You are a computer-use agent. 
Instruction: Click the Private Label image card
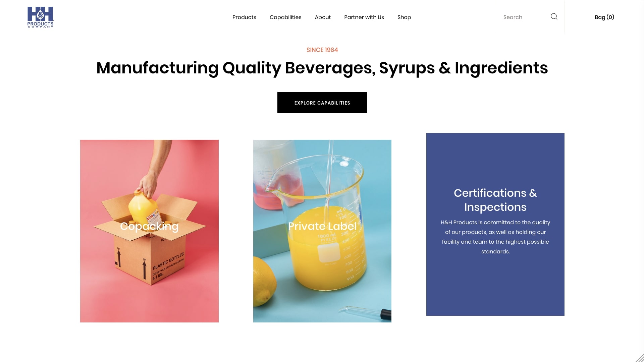[322, 231]
